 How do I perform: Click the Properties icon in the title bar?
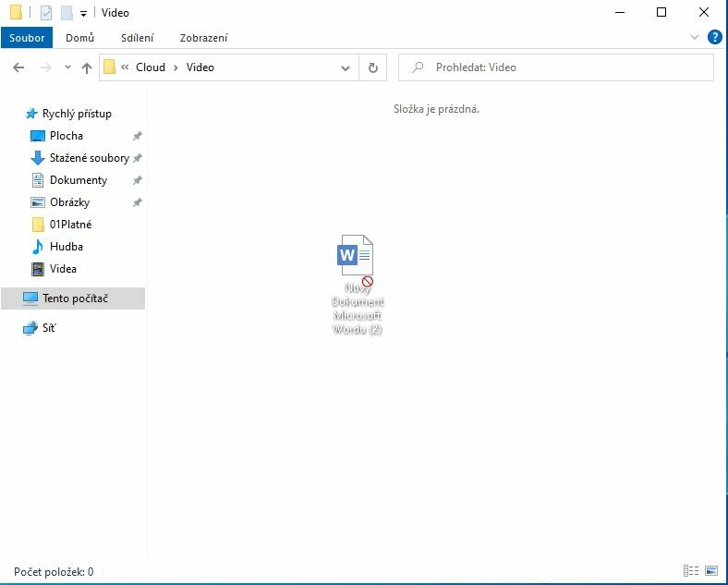[x=46, y=13]
